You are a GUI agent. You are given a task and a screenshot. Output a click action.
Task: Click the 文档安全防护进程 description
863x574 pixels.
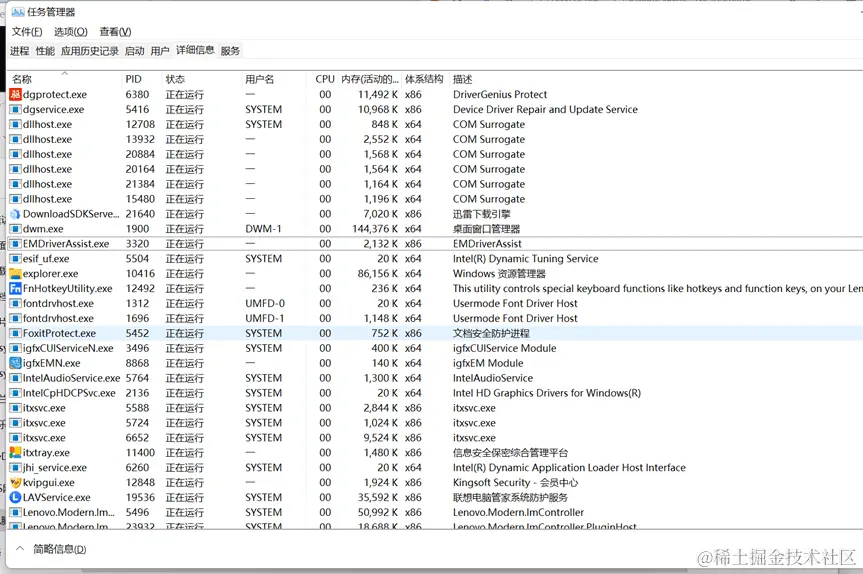[x=491, y=333]
